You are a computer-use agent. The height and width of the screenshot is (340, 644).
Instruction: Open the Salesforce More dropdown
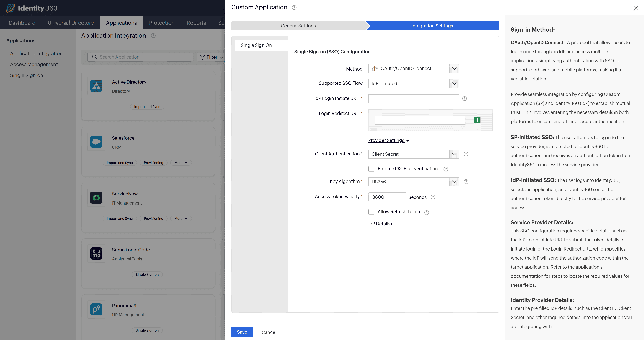181,163
